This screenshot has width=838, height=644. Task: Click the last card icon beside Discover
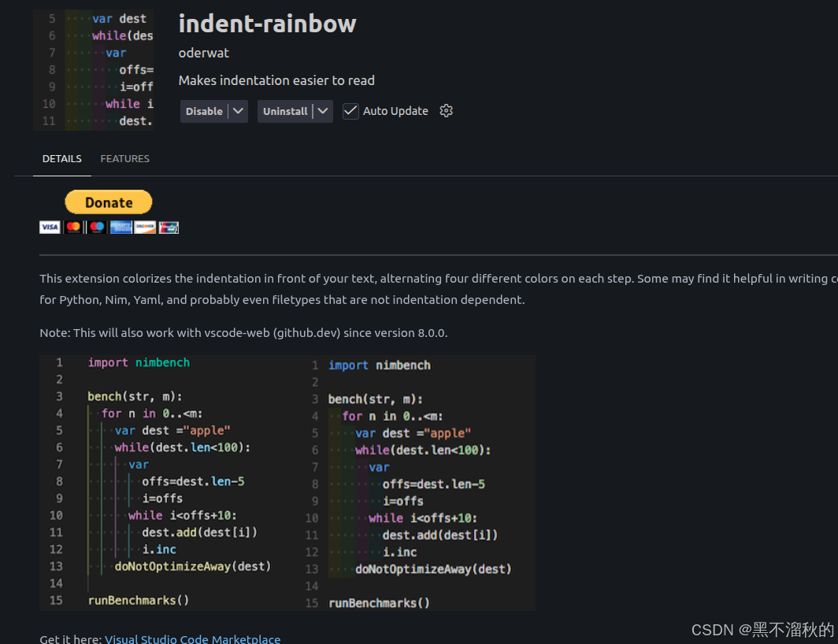click(x=169, y=228)
